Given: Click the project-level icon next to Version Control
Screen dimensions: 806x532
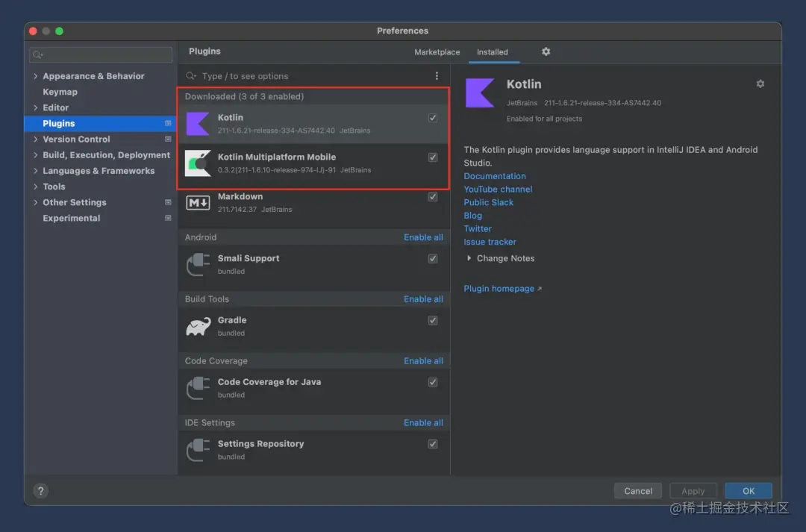Looking at the screenshot, I should (168, 140).
